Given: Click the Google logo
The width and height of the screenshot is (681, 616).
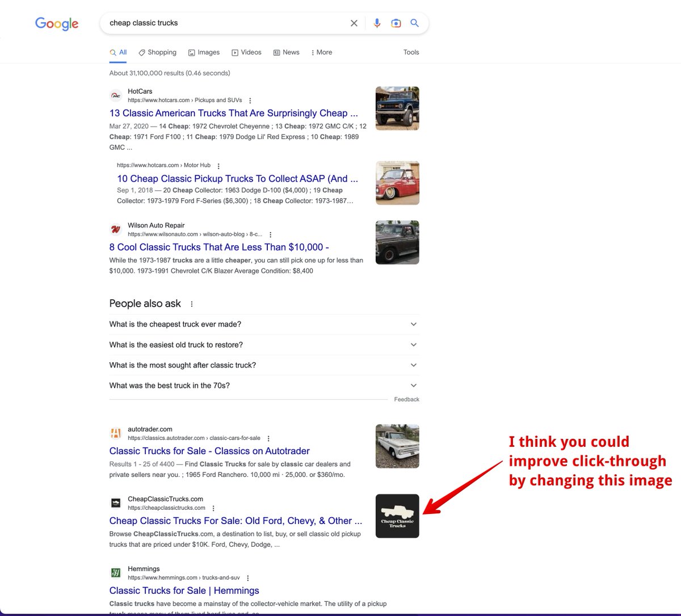Looking at the screenshot, I should coord(57,23).
